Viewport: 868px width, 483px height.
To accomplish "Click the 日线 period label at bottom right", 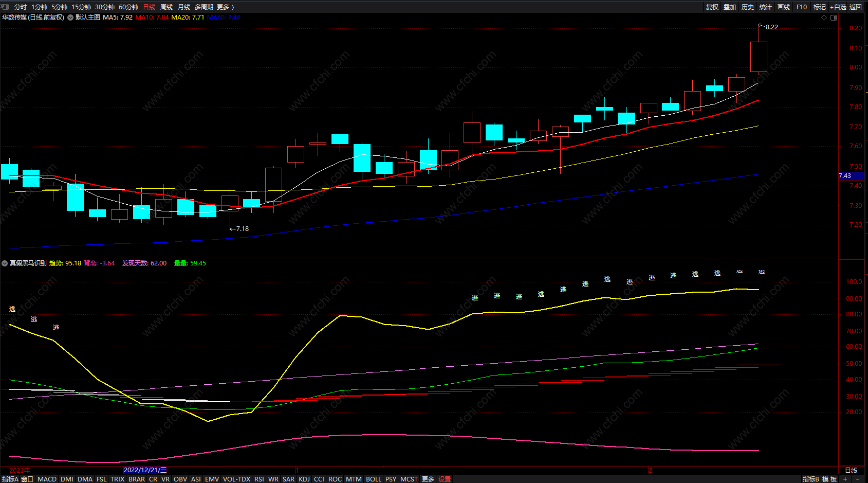I will (851, 470).
